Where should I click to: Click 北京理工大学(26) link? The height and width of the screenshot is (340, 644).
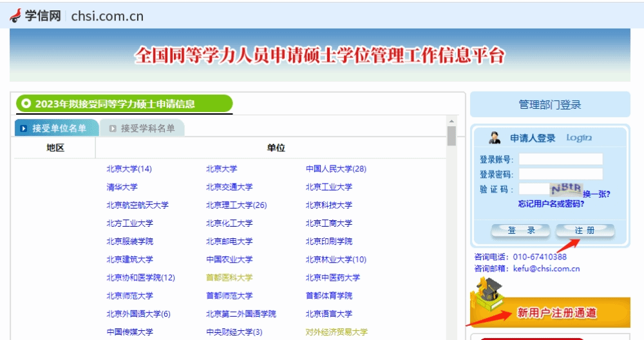click(x=236, y=205)
